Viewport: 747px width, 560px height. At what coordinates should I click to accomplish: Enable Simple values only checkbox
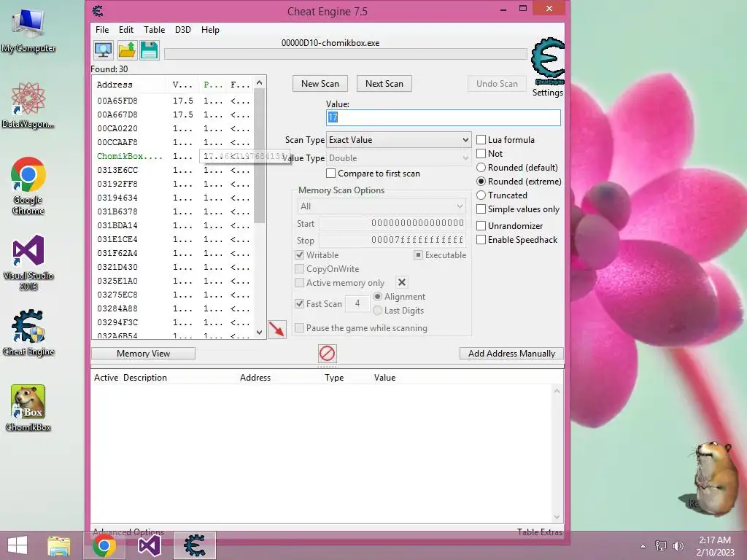[481, 209]
